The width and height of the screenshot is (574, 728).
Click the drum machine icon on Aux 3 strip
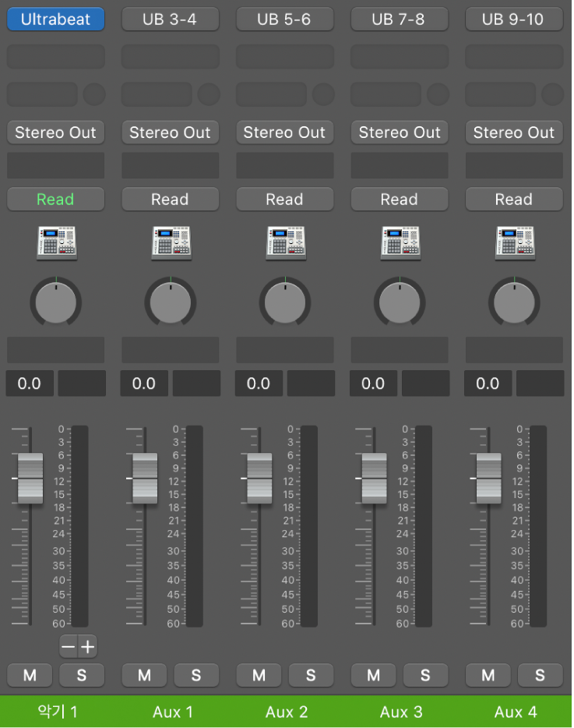coord(400,242)
